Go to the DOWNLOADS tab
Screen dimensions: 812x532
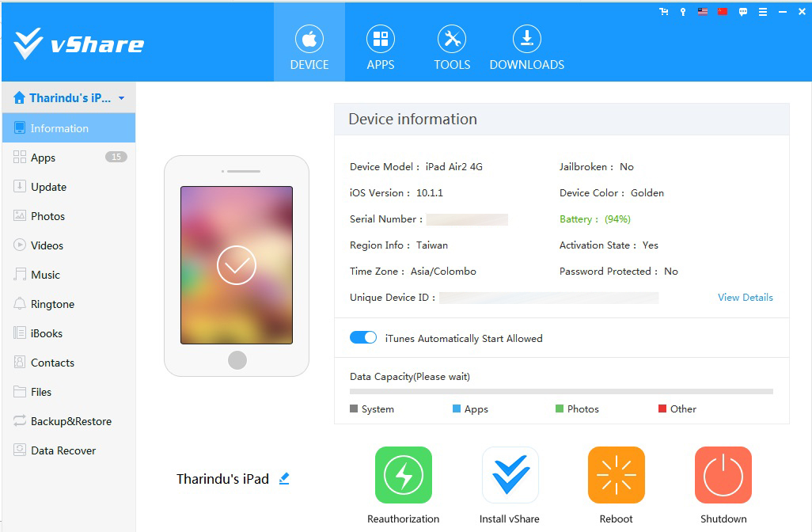tap(526, 47)
